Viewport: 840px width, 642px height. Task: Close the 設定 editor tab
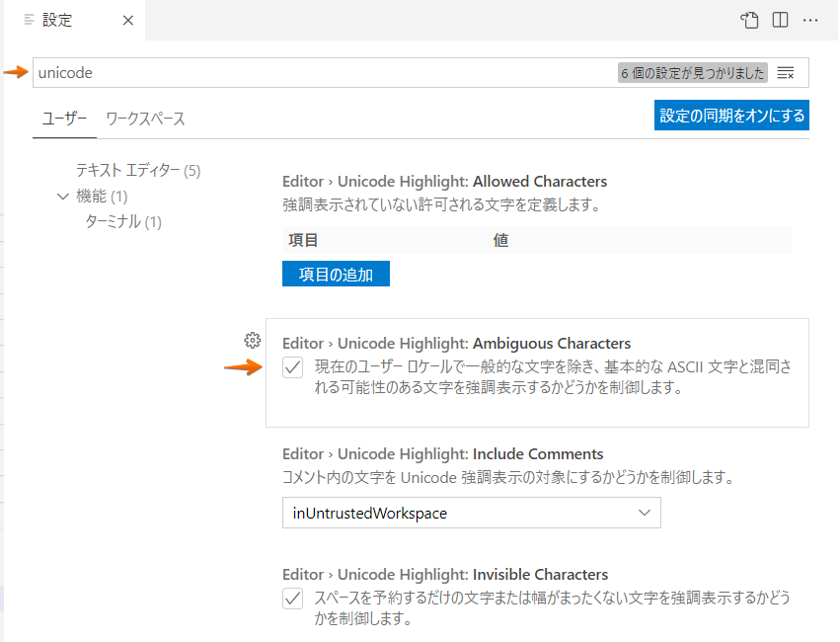click(x=129, y=20)
